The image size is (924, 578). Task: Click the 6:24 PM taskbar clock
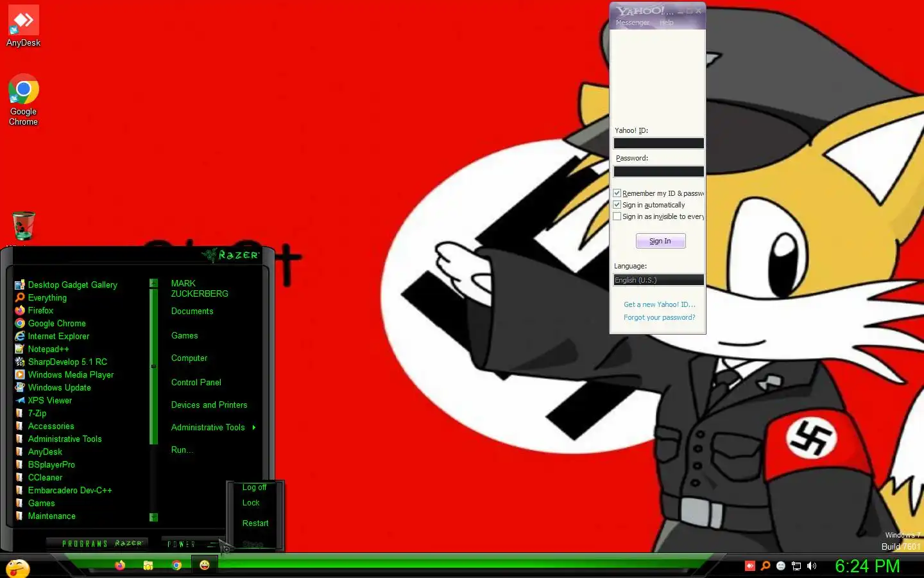pyautogui.click(x=867, y=566)
